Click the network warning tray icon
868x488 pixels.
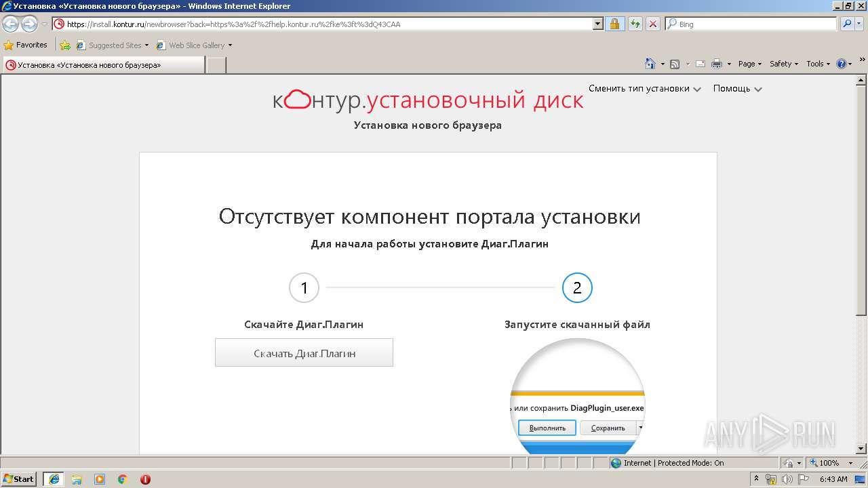click(x=772, y=479)
